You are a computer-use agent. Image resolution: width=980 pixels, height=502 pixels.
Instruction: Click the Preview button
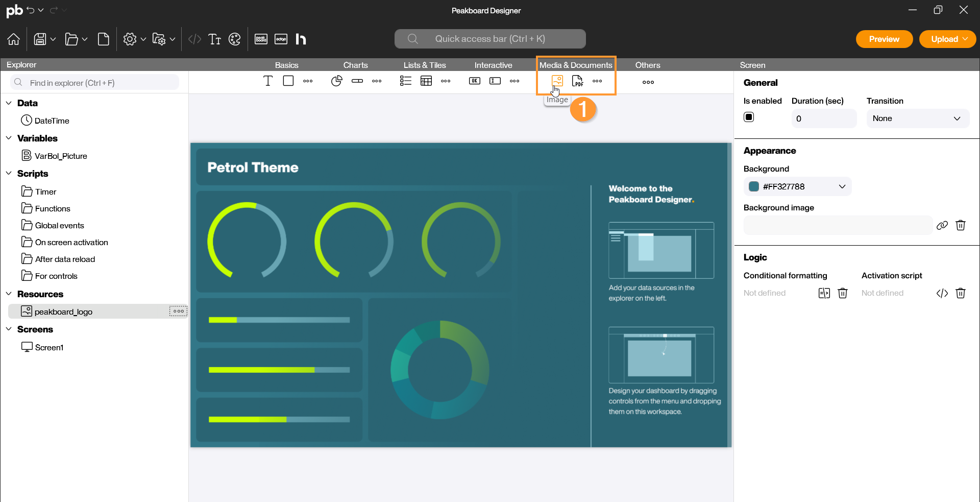point(884,39)
